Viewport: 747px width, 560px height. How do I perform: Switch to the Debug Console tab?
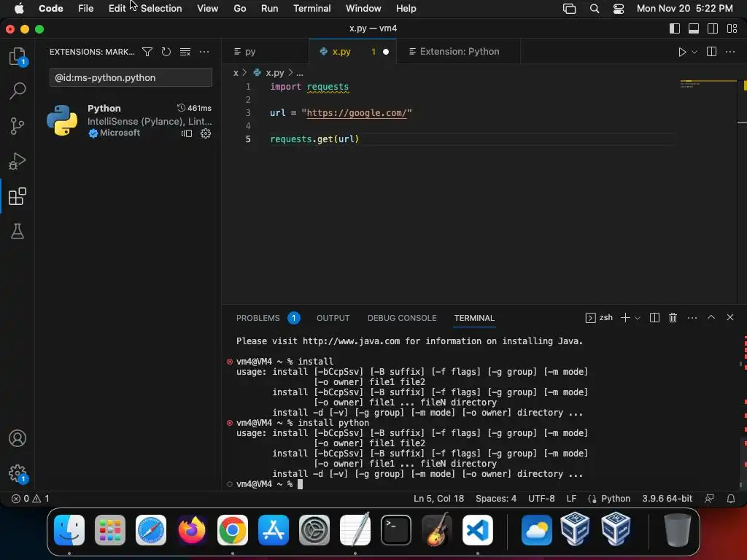click(x=402, y=318)
